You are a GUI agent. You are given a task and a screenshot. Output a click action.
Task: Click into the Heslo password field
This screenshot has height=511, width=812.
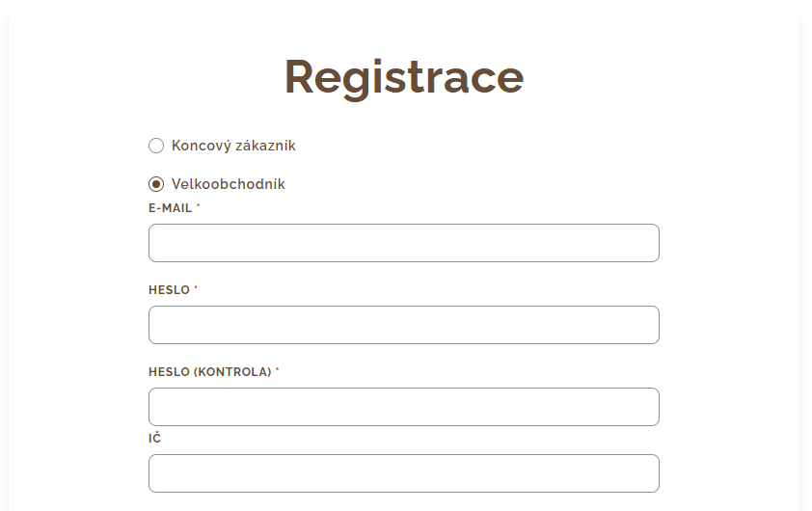(x=403, y=325)
